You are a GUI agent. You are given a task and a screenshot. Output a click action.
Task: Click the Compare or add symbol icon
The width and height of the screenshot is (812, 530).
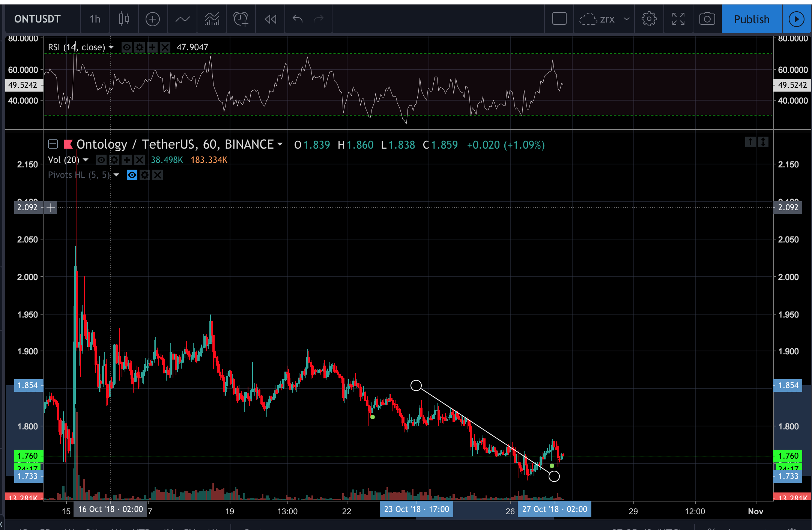[x=153, y=19]
